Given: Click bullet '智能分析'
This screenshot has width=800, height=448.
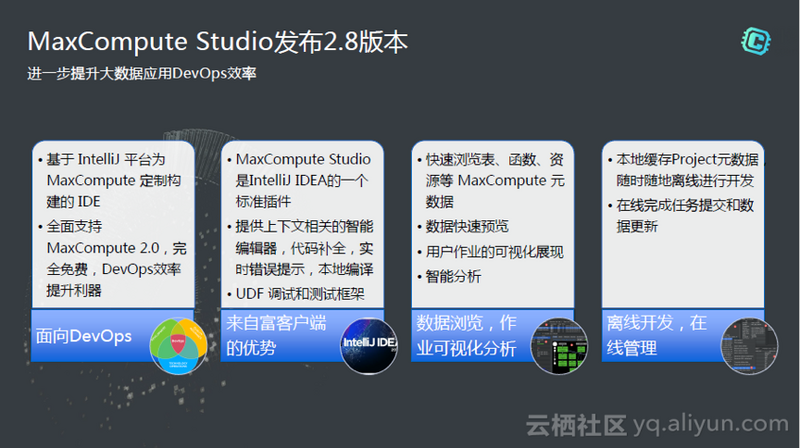Looking at the screenshot, I should (x=449, y=277).
